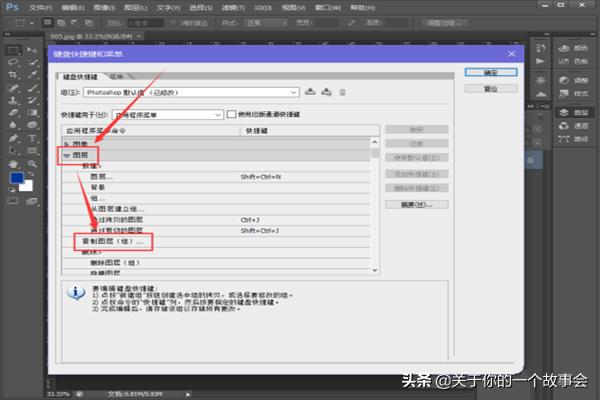600x400 pixels.
Task: Click the 确定 button
Action: tap(490, 73)
